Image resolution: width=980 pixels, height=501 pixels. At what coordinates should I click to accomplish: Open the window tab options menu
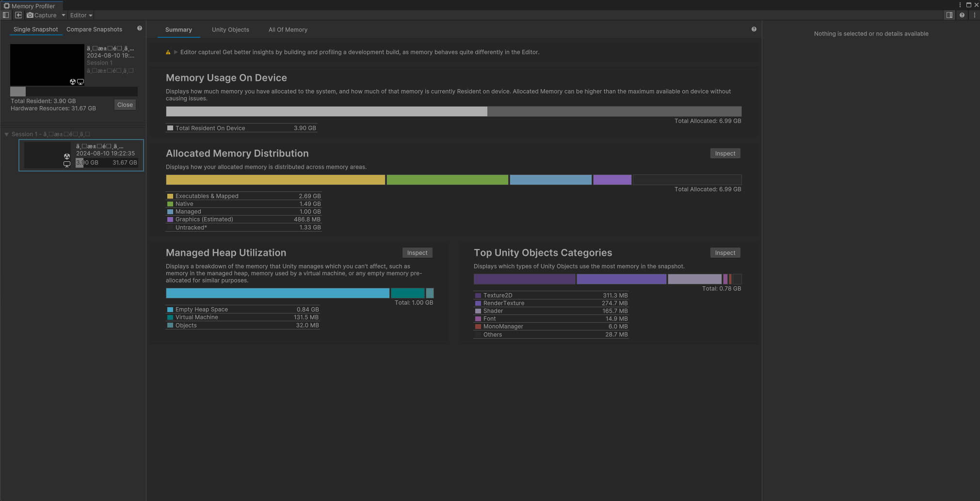click(x=960, y=5)
